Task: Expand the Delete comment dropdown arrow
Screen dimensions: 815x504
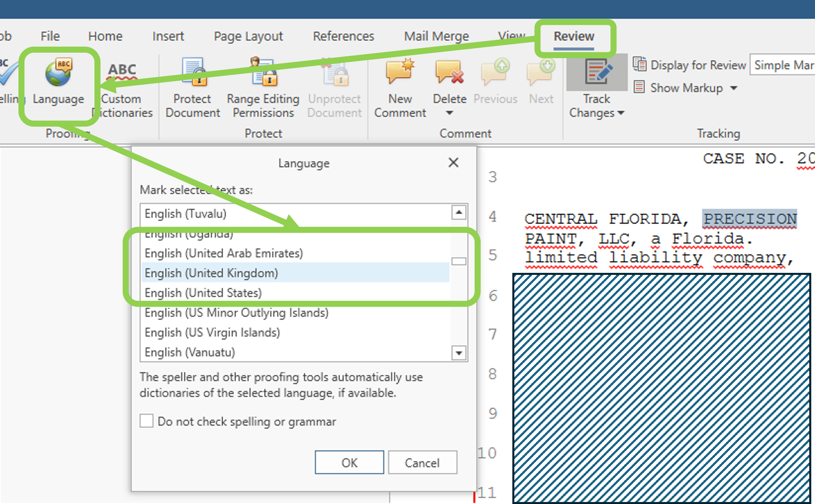Action: (450, 113)
